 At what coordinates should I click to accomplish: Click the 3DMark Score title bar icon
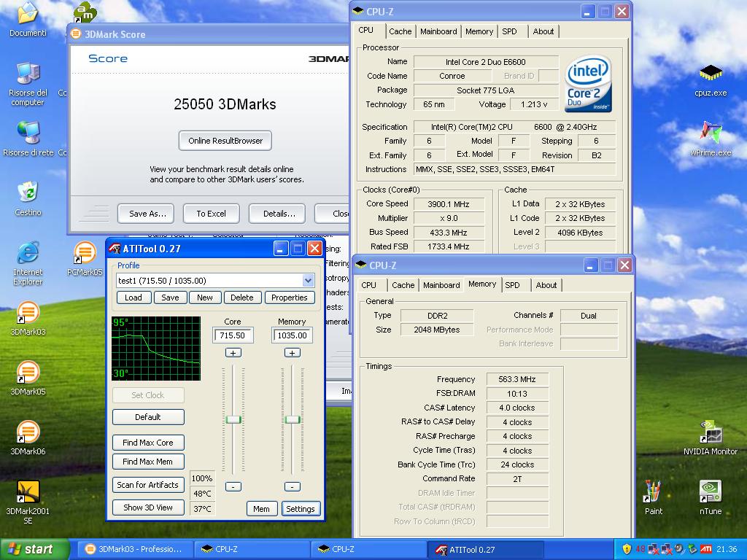76,34
